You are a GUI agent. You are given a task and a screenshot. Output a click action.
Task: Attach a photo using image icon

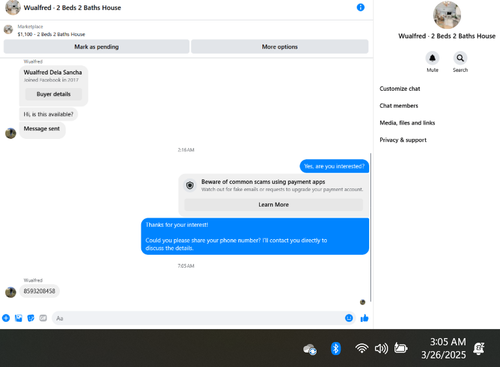tap(18, 318)
